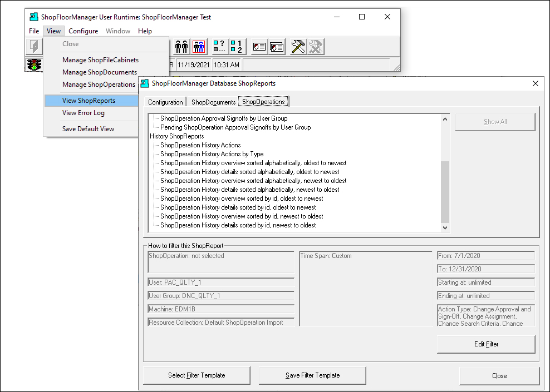This screenshot has width=550, height=392.
Task: Switch to the ShopDocuments tab
Action: (213, 102)
